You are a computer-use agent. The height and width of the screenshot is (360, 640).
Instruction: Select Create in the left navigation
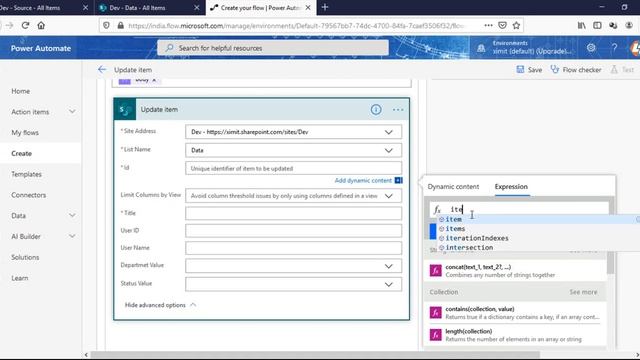[x=22, y=153]
